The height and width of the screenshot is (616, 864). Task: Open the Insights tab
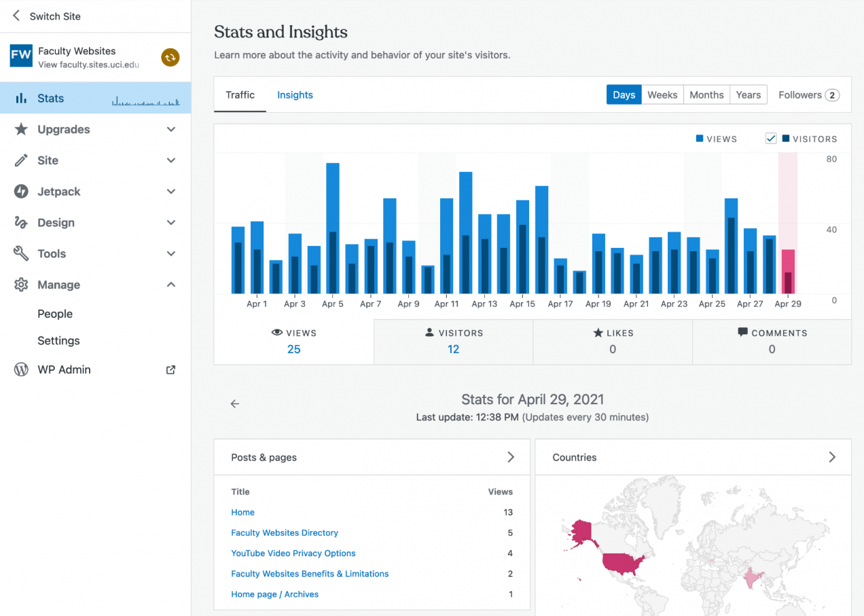[x=295, y=95]
